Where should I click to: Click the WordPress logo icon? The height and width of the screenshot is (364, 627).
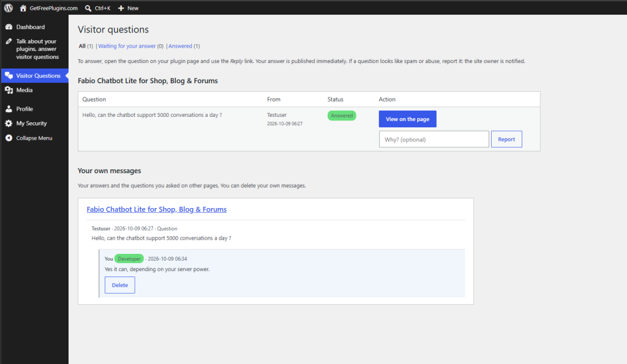point(9,8)
